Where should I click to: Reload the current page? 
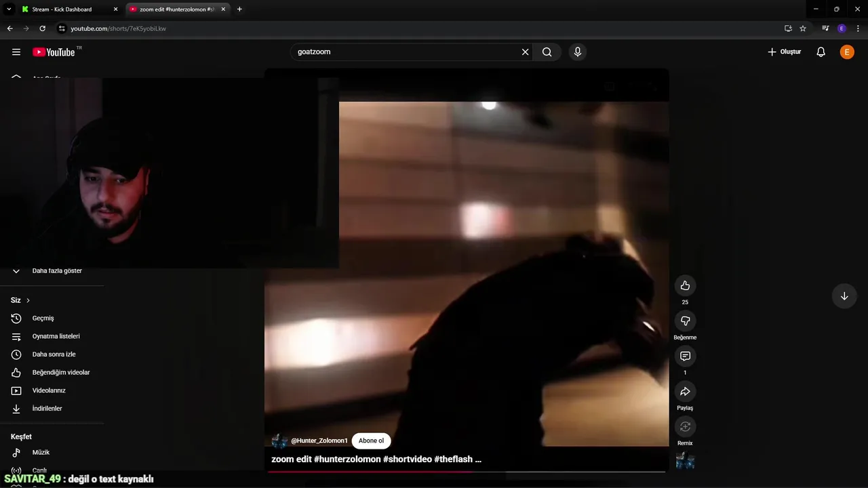[42, 28]
